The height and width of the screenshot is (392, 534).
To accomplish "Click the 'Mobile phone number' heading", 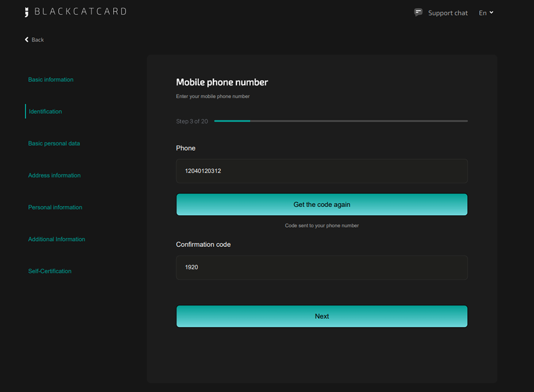I will [222, 82].
